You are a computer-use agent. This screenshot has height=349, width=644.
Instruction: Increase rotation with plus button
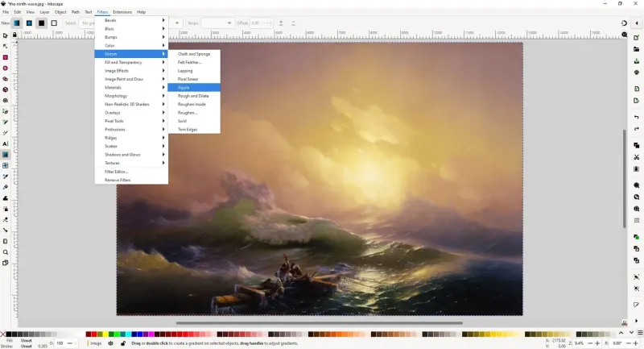[636, 343]
